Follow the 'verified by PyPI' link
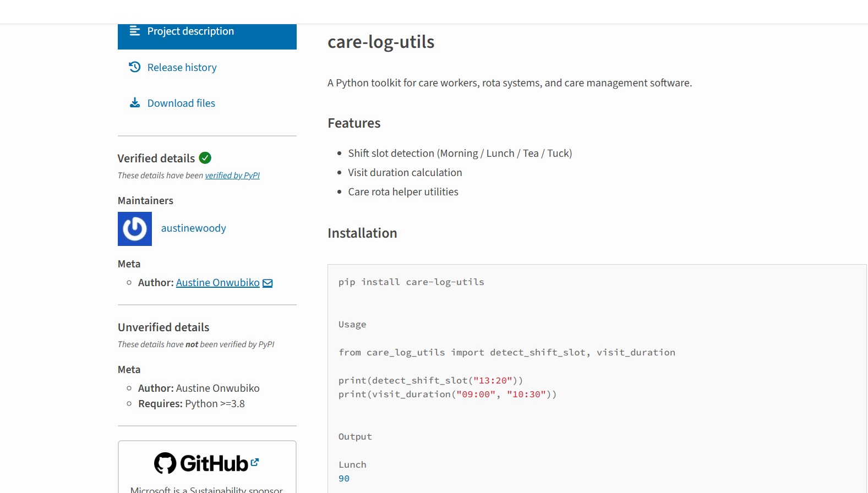The image size is (868, 493). pyautogui.click(x=232, y=176)
